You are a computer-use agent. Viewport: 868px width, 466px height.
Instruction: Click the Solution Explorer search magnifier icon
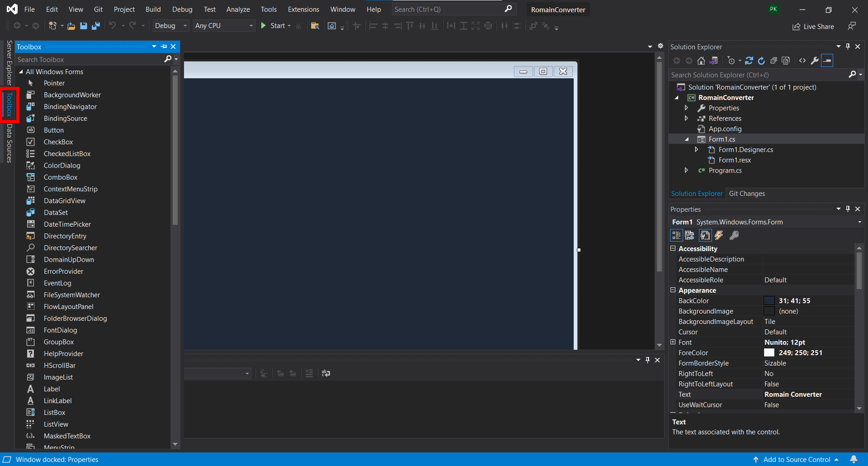pos(852,75)
